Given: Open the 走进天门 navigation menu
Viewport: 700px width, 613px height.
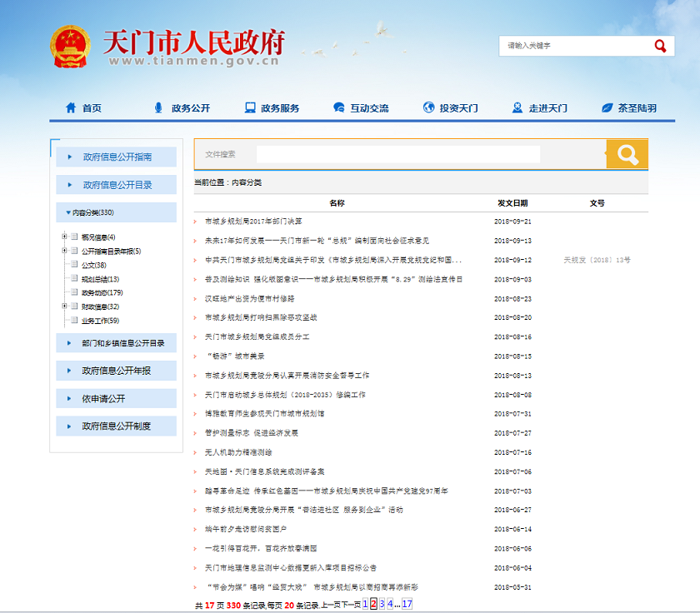Looking at the screenshot, I should point(547,108).
